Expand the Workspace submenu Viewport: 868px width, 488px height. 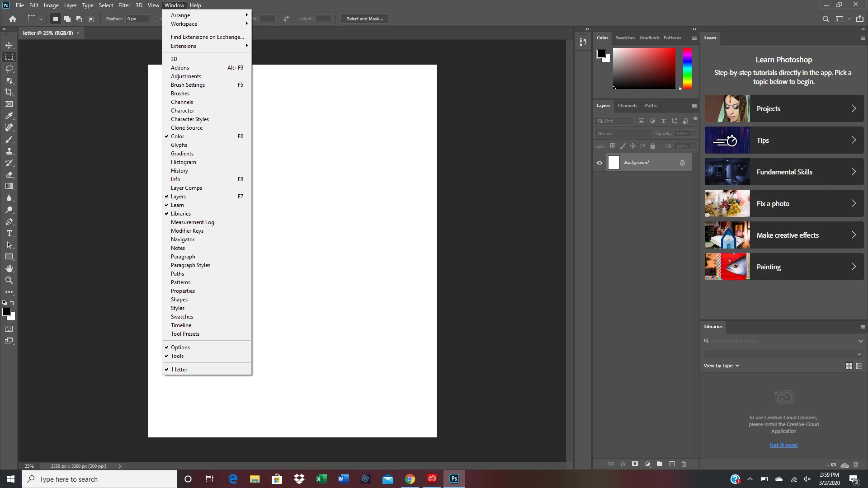pos(184,24)
